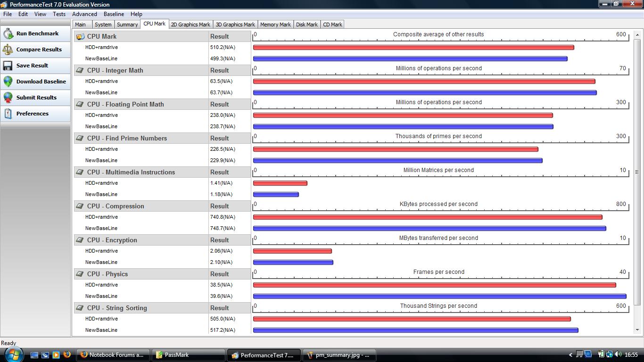Viewport: 644px width, 362px height.
Task: Click the Download Baseline button label
Action: click(41, 82)
